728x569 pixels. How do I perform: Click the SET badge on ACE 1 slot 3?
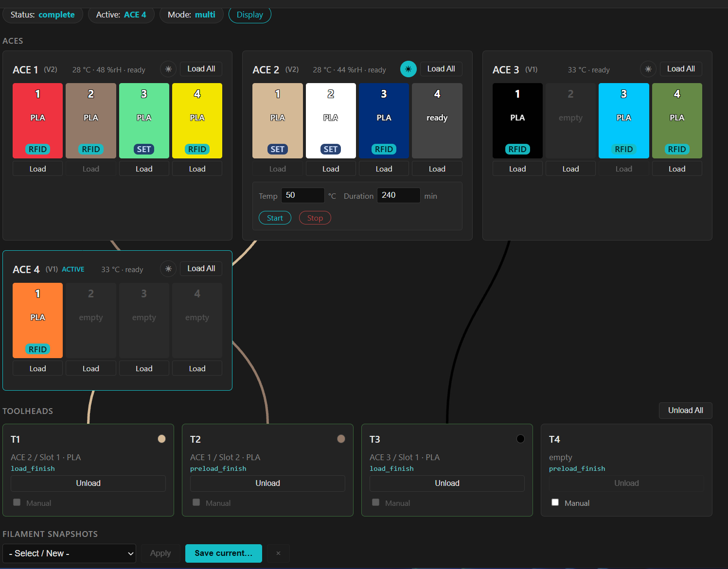pyautogui.click(x=144, y=149)
